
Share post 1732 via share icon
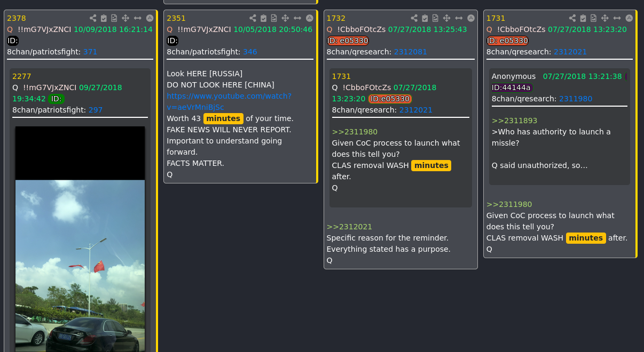tap(414, 18)
